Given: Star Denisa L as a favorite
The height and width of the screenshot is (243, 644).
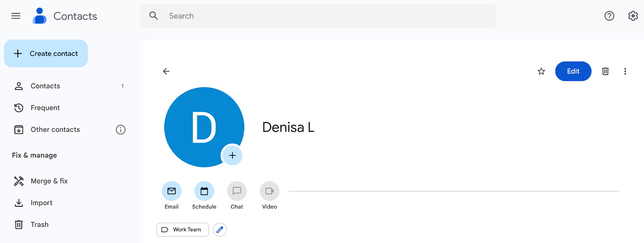Looking at the screenshot, I should click(541, 71).
